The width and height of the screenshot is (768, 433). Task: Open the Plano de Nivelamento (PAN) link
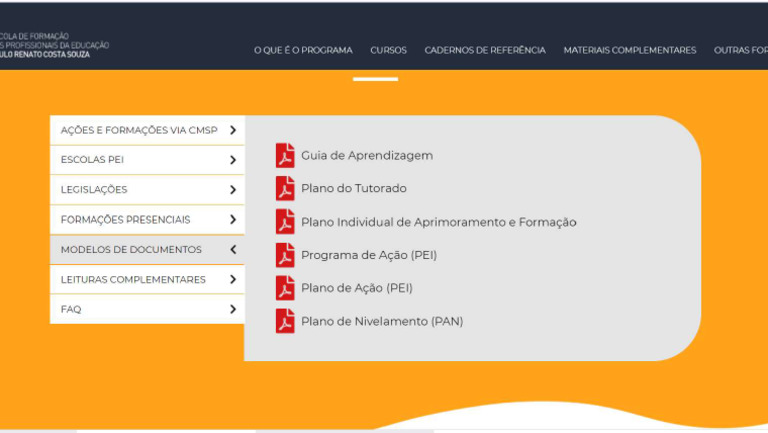382,321
